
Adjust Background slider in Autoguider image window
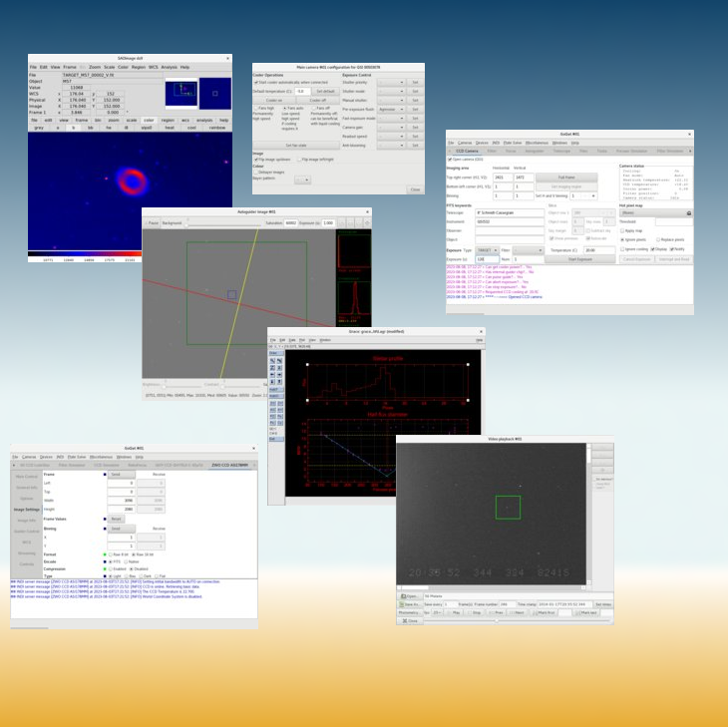tap(224, 225)
